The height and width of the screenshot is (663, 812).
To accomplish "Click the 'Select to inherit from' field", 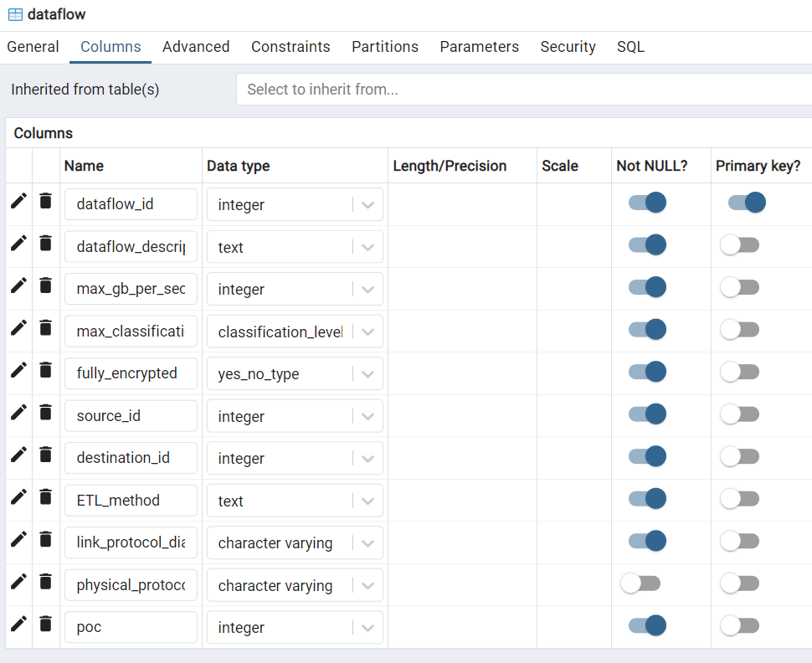I will [519, 90].
